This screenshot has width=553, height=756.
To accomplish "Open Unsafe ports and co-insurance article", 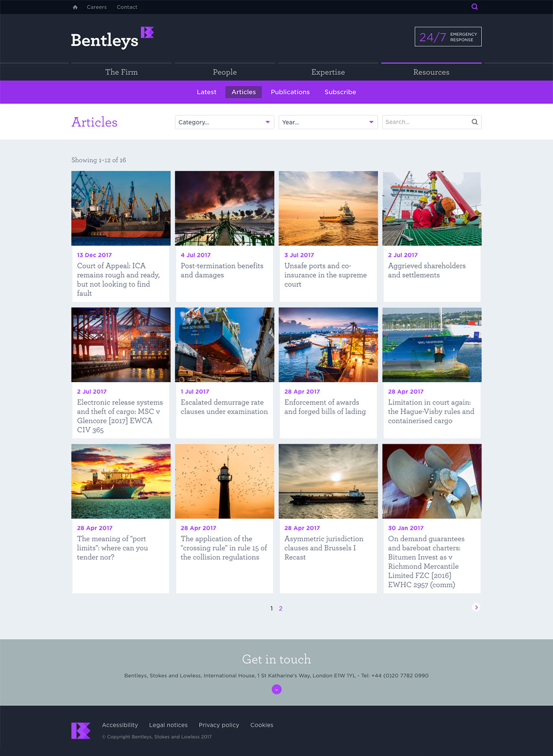I will click(326, 275).
